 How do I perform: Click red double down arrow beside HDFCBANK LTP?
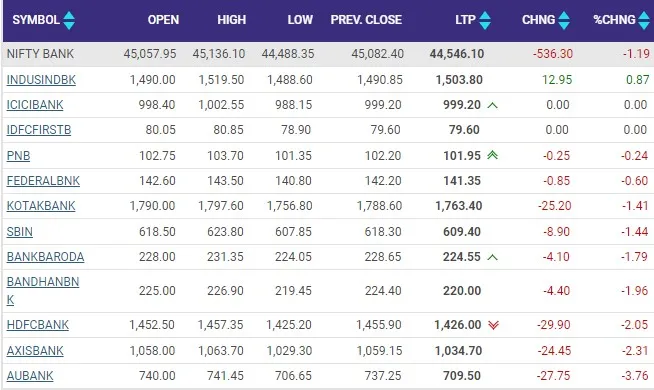[493, 325]
